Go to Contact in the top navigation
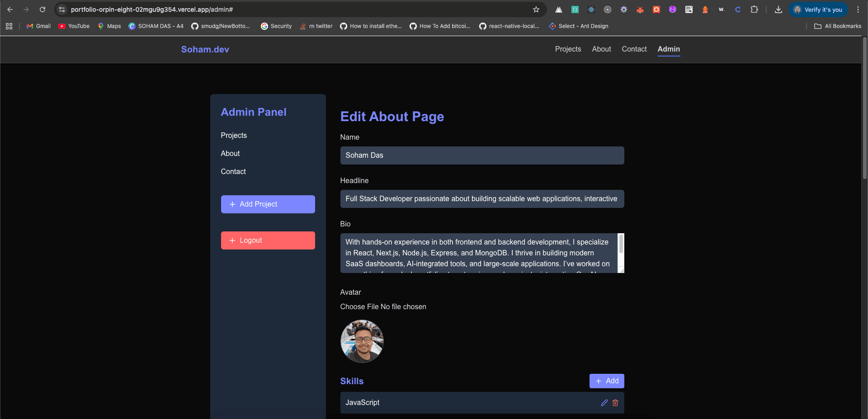This screenshot has height=419, width=868. tap(634, 49)
